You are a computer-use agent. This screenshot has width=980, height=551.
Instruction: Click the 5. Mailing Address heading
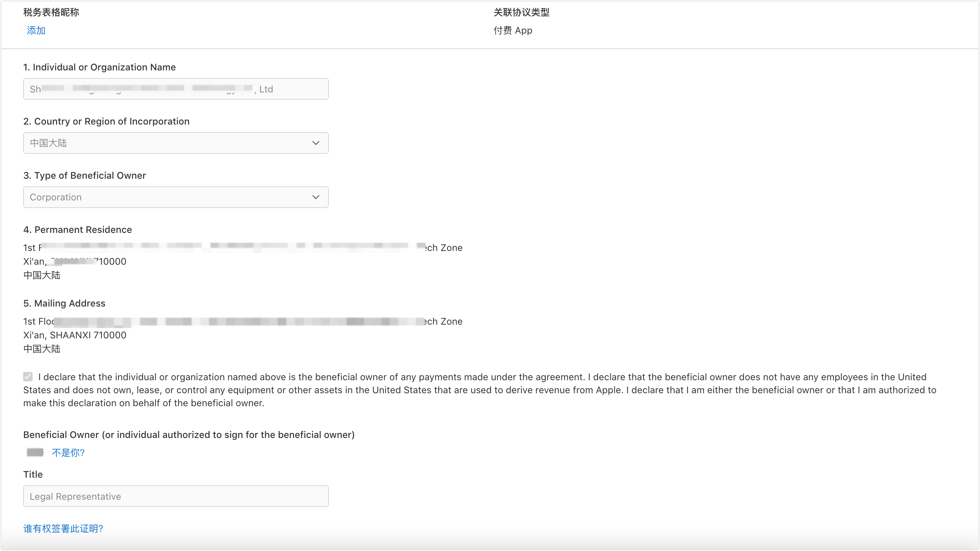tap(64, 303)
